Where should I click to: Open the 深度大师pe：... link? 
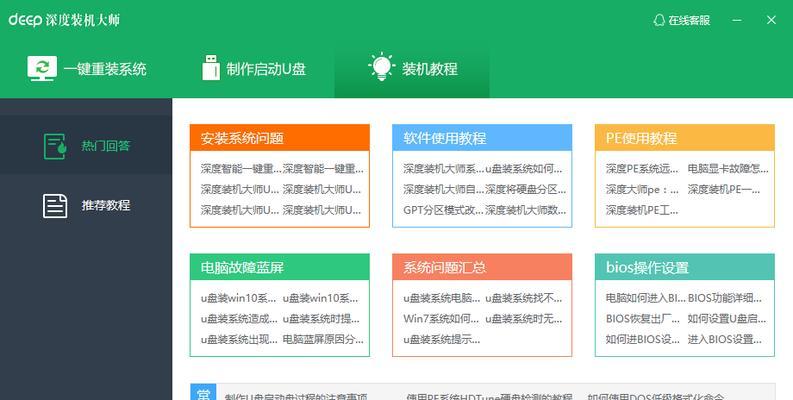point(642,190)
